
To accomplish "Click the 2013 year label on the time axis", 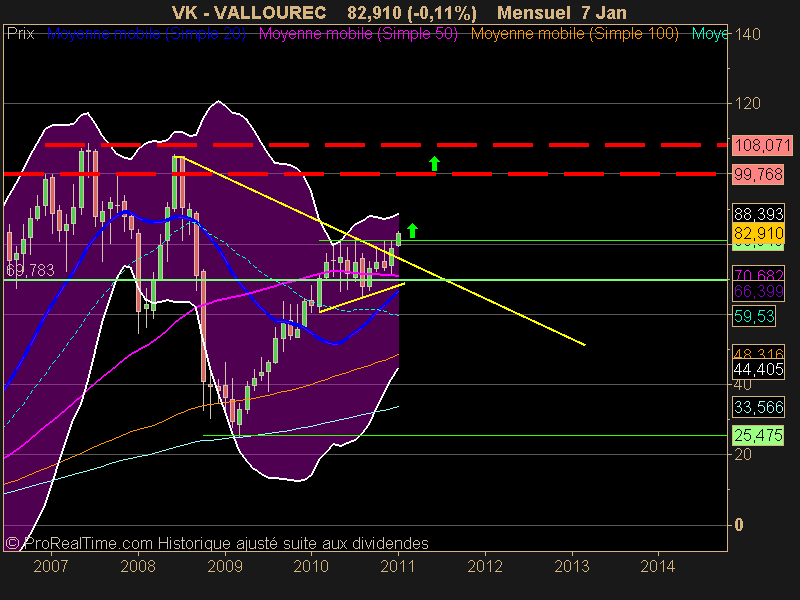I will click(x=572, y=566).
